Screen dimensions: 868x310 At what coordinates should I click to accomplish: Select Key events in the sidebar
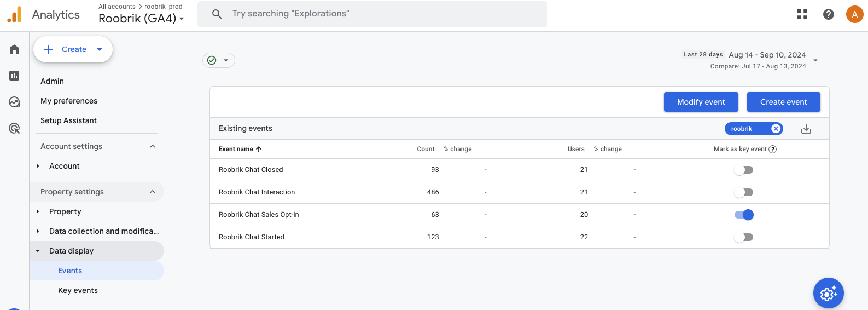78,290
